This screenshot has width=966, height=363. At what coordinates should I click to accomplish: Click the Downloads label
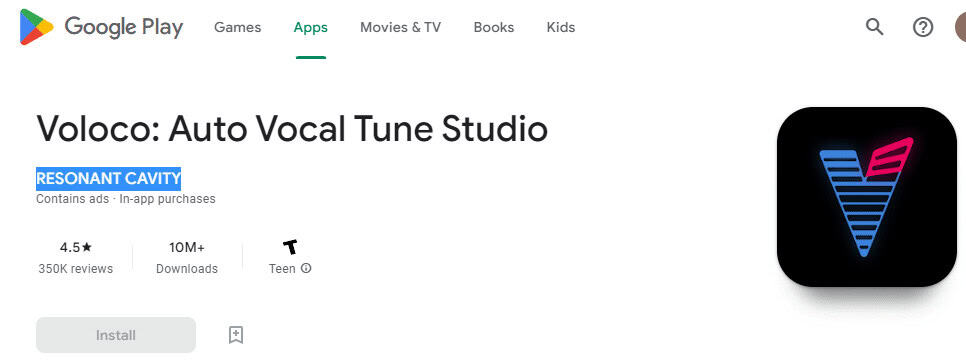pos(187,269)
